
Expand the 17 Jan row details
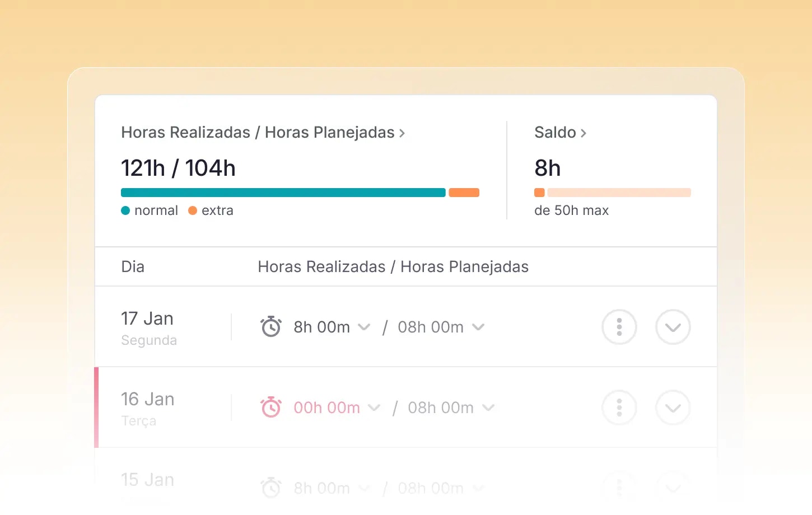(673, 327)
